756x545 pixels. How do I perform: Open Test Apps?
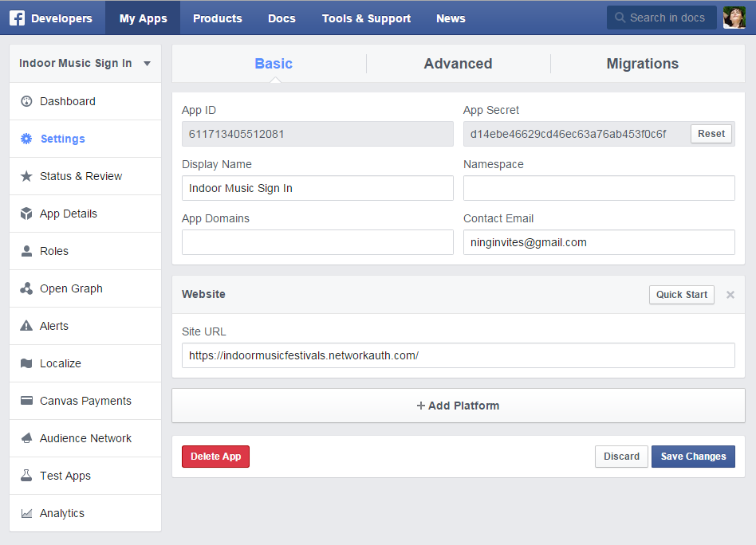[85, 476]
